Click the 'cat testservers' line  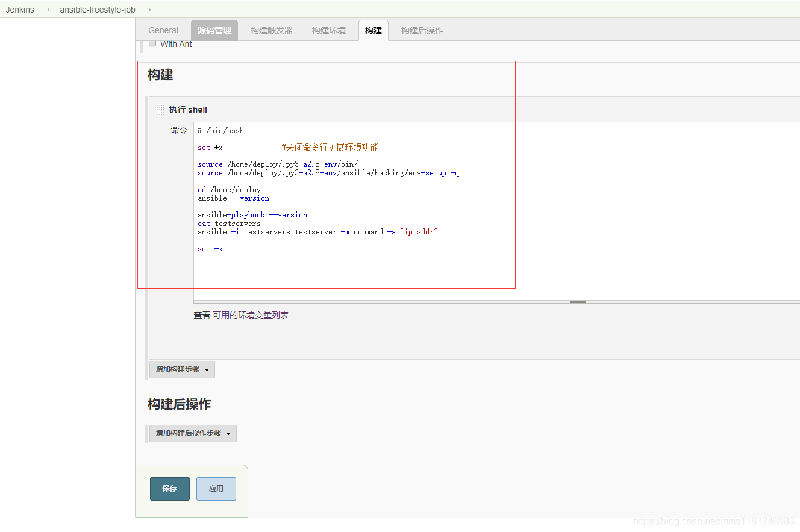coord(229,224)
